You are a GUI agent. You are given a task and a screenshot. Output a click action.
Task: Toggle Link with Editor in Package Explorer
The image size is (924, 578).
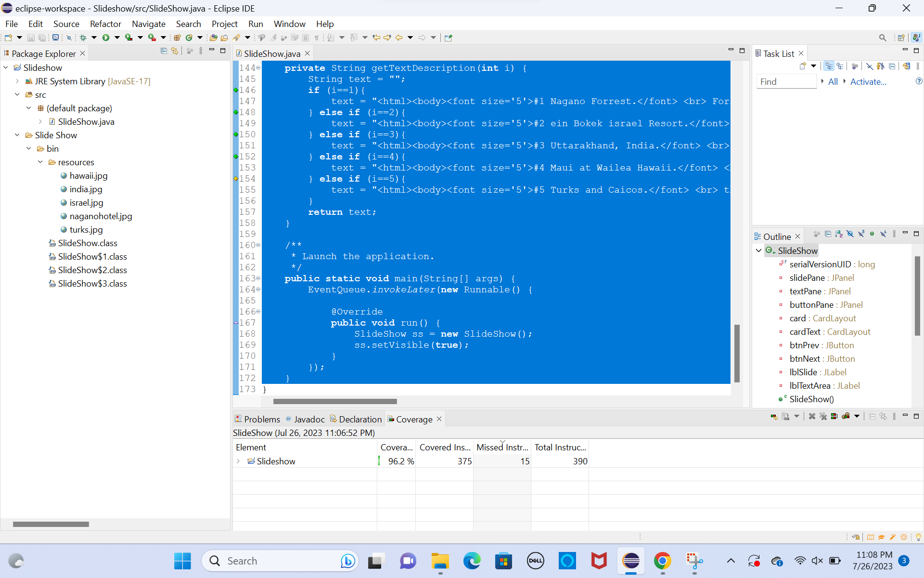click(175, 51)
